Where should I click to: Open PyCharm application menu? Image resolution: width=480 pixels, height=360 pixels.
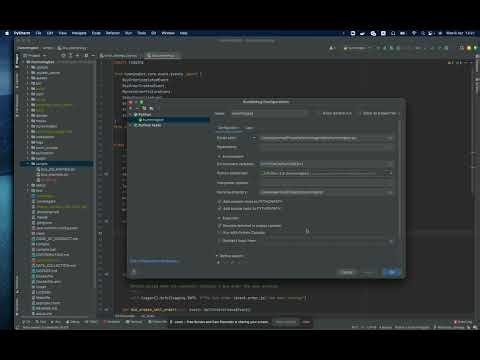click(x=22, y=33)
